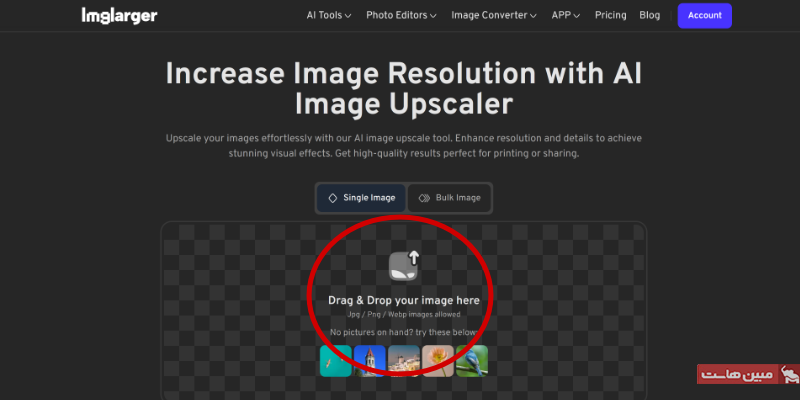This screenshot has height=400, width=800.
Task: Choose the hillside town sample thumbnail
Action: (x=404, y=361)
